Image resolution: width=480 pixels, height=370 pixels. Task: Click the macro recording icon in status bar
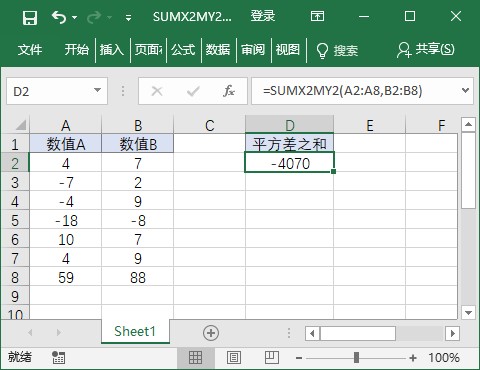click(58, 357)
